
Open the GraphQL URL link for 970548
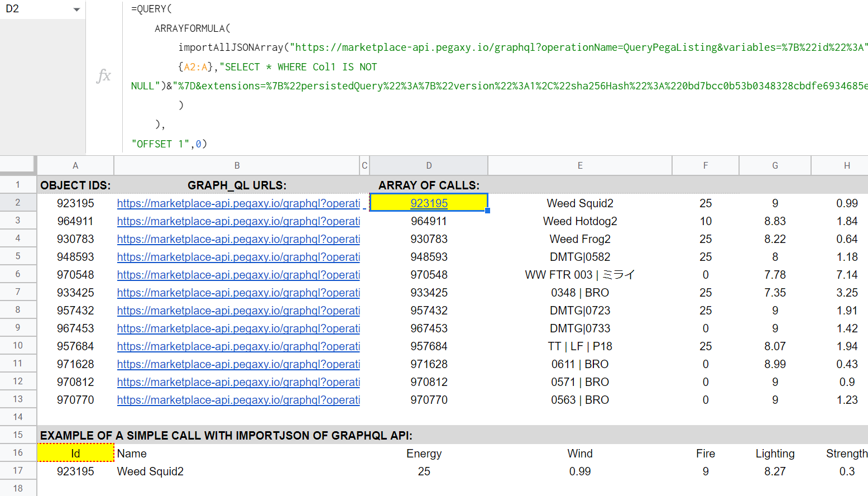[238, 275]
